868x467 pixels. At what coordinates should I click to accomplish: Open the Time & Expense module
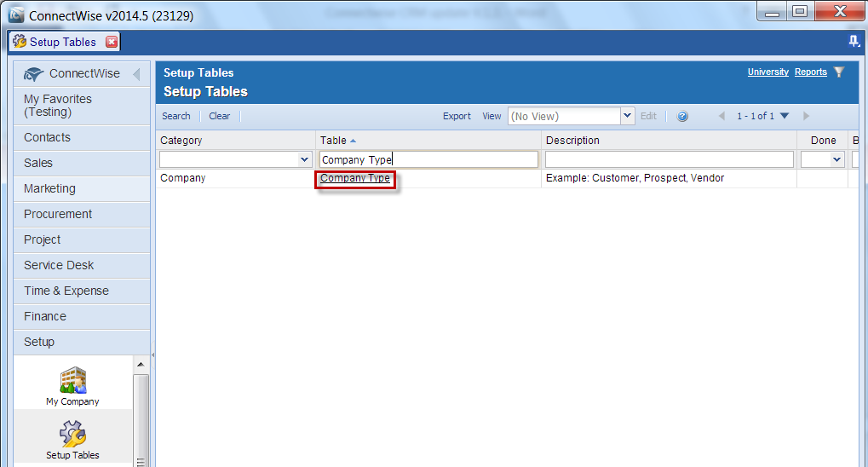(82, 291)
